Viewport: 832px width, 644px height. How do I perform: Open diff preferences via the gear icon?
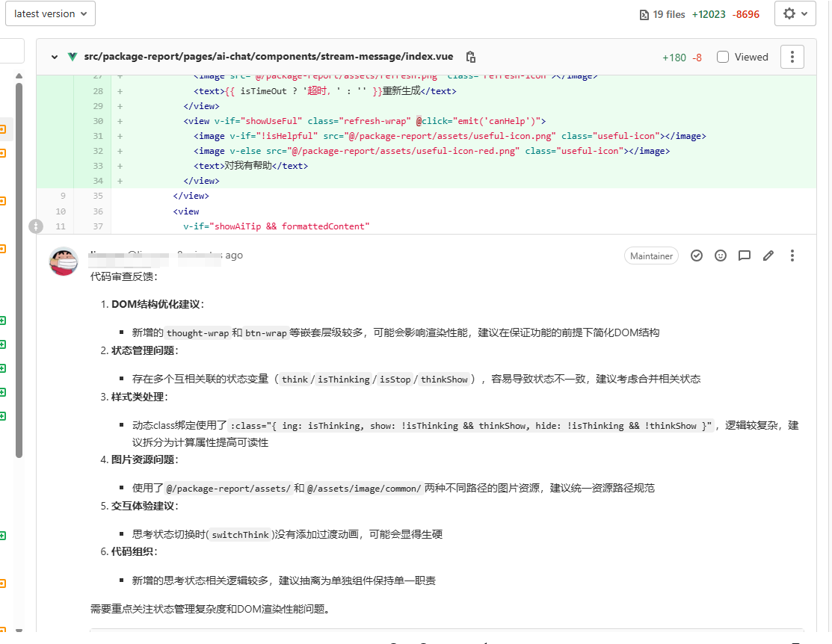coord(790,13)
